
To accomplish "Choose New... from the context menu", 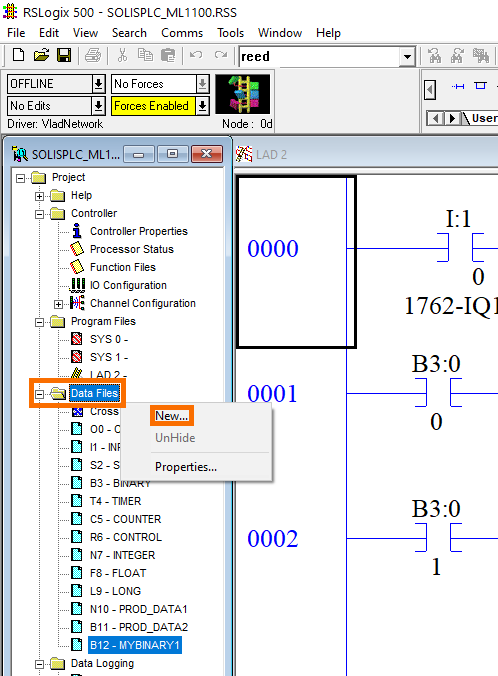I will point(172,416).
